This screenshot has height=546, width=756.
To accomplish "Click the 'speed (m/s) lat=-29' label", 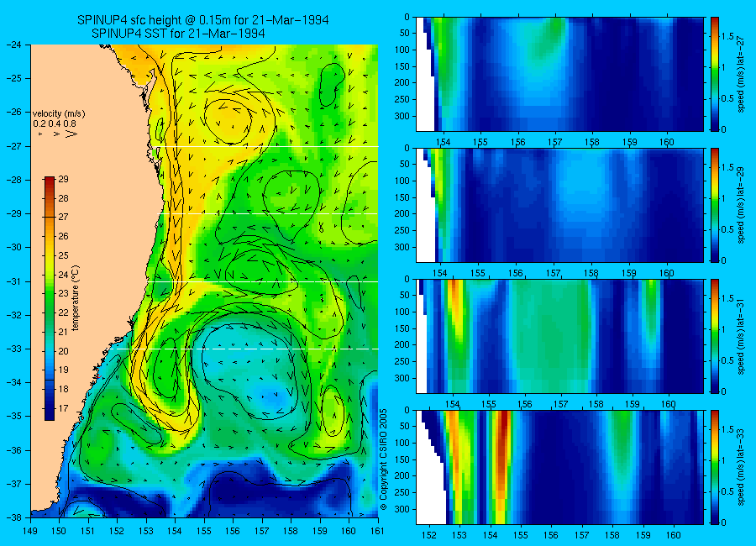I will pos(741,207).
